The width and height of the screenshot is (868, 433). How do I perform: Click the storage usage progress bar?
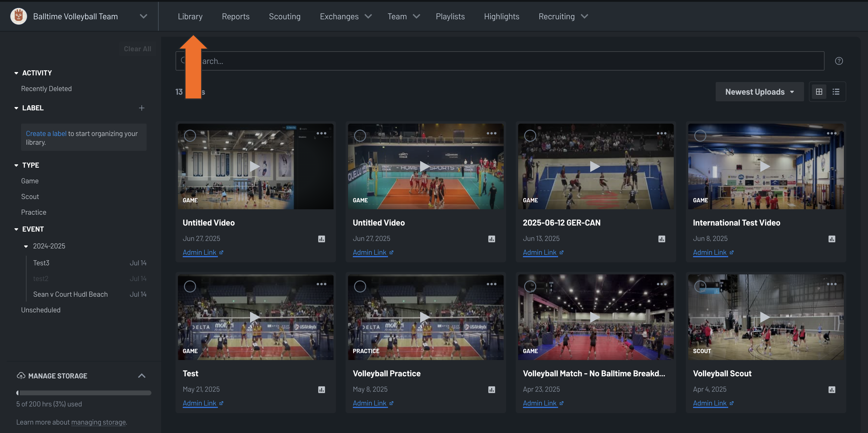84,393
